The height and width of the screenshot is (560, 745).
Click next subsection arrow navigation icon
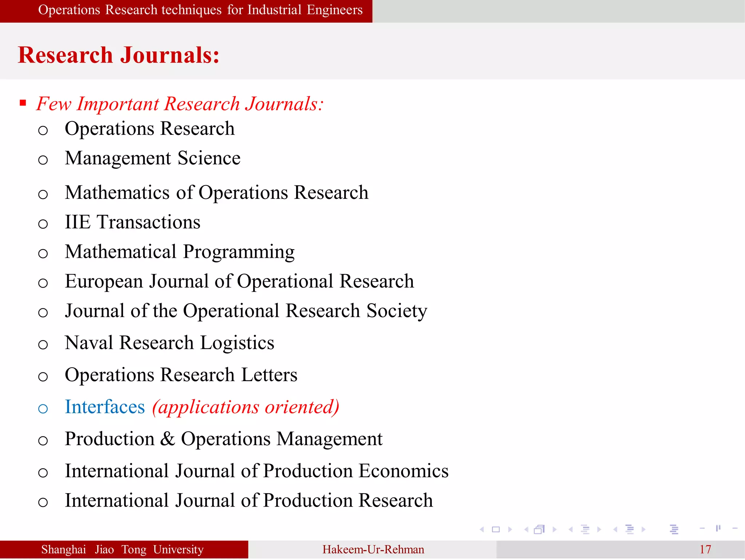click(x=599, y=529)
